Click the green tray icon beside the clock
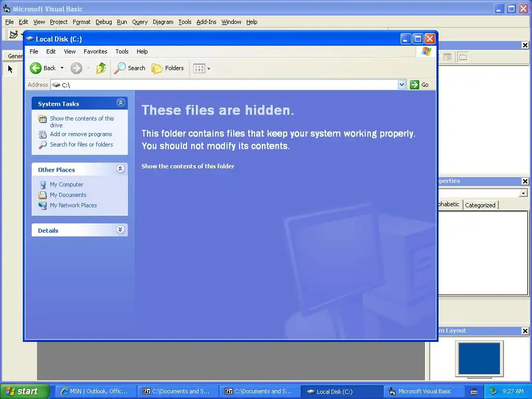Screen dimensions: 532x399 (x=493, y=391)
